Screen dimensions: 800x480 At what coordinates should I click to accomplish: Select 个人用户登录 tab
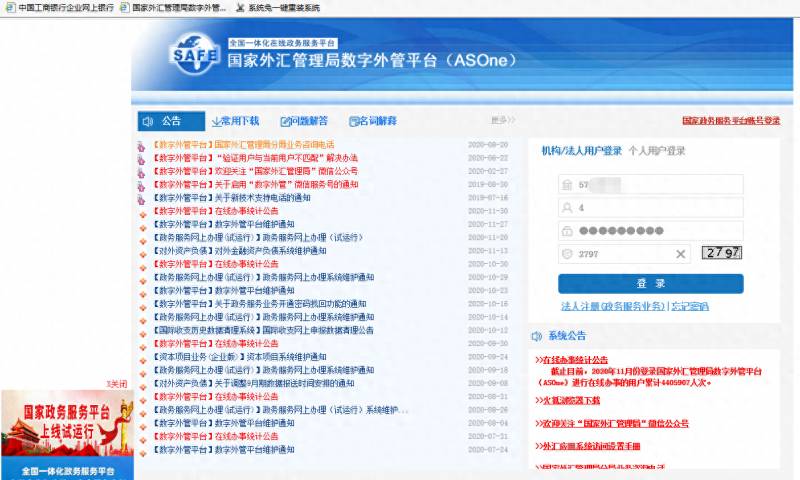point(657,151)
